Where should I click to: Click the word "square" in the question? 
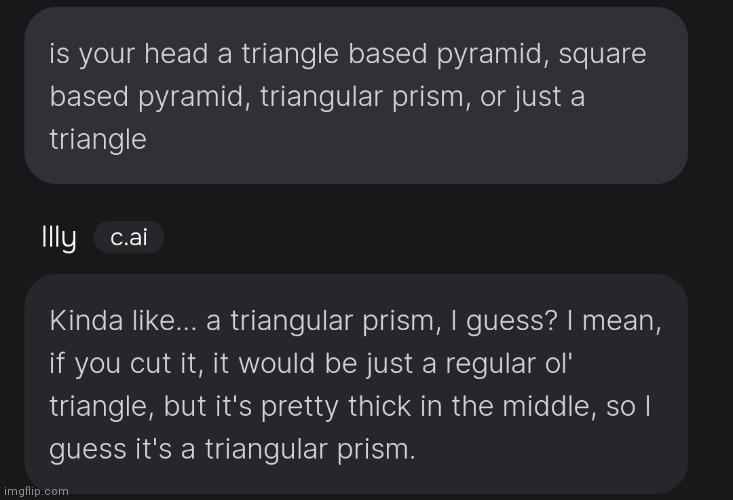601,53
